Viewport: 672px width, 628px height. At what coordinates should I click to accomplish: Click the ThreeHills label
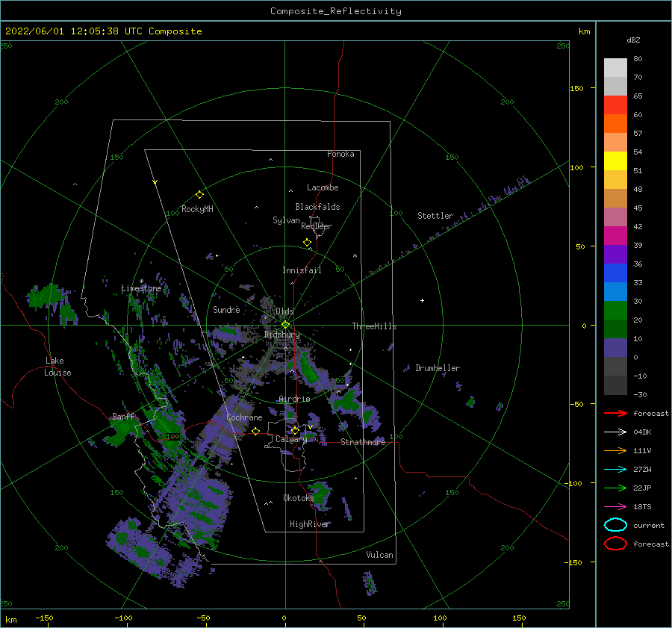[x=375, y=326]
